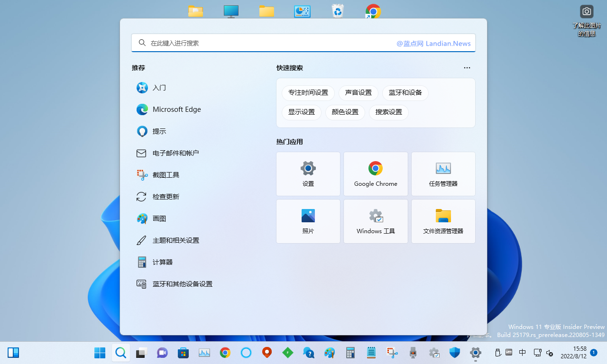Open clock and calendar showing 15:58
This screenshot has width=607, height=364.
pos(573,353)
